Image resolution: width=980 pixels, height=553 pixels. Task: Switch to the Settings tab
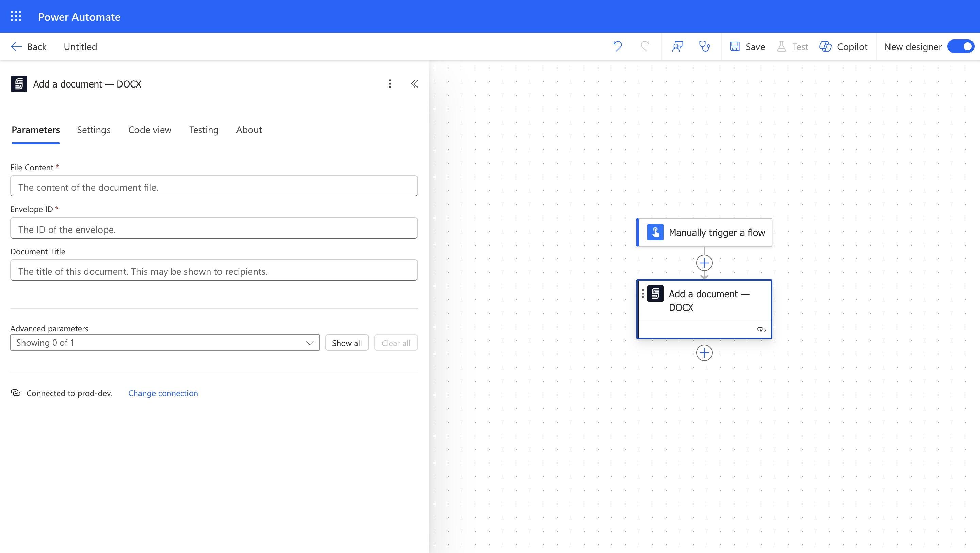point(94,130)
